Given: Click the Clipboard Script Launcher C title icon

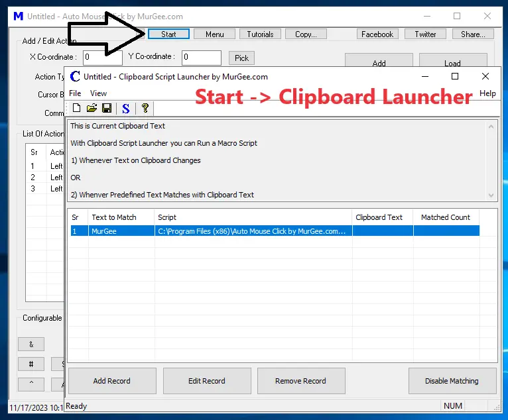Looking at the screenshot, I should pyautogui.click(x=75, y=77).
